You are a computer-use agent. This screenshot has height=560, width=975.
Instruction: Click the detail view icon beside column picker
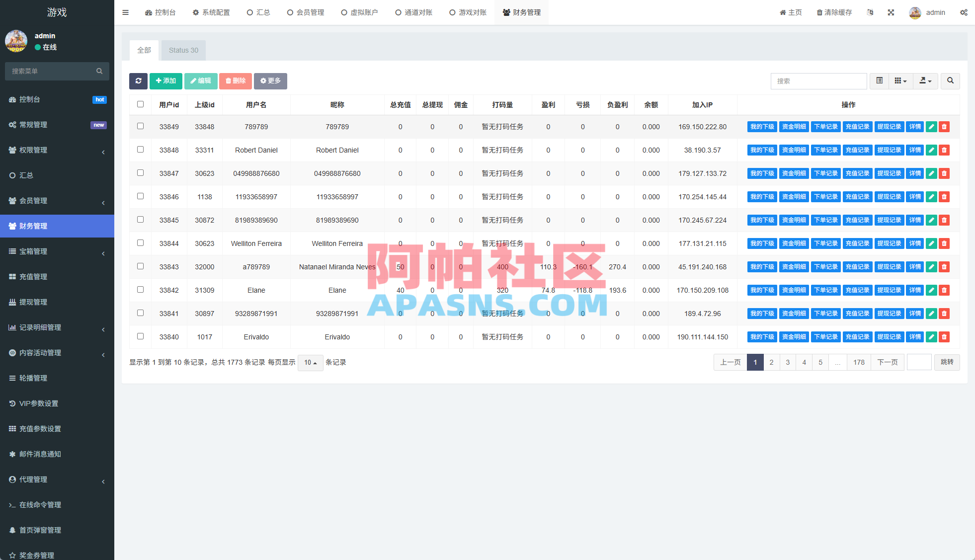879,81
